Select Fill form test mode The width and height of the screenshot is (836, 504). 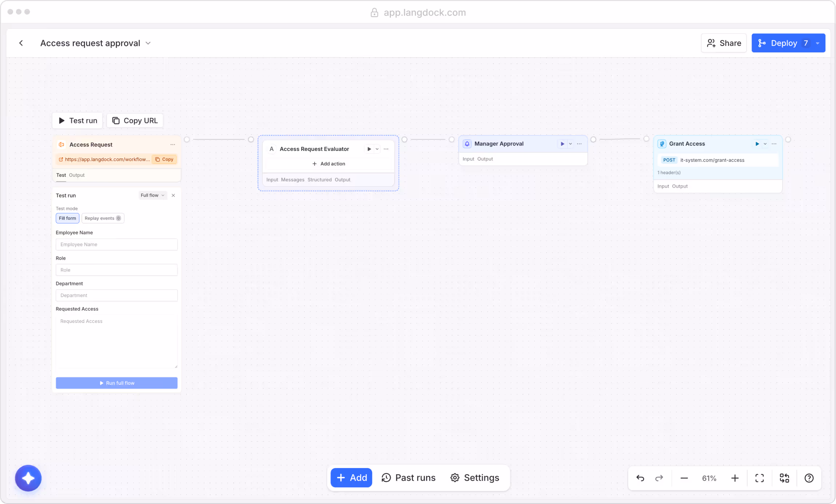(x=67, y=218)
